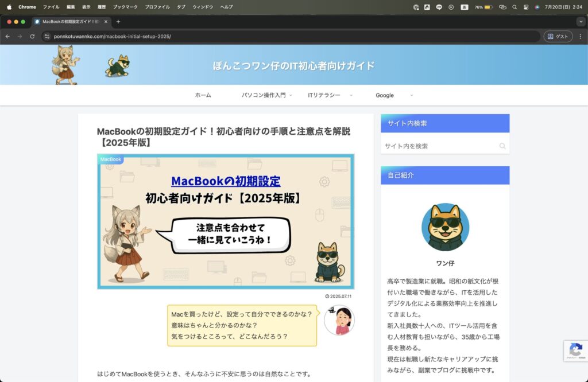Click the date and time 7月20日(日) 2:24
The width and height of the screenshot is (588, 382).
point(563,7)
